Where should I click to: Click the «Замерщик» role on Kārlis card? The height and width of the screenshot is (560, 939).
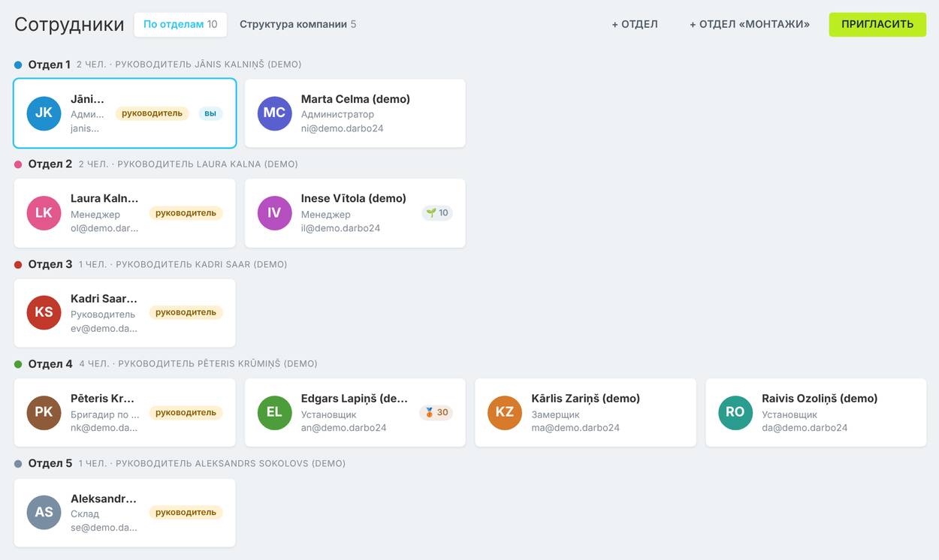556,414
